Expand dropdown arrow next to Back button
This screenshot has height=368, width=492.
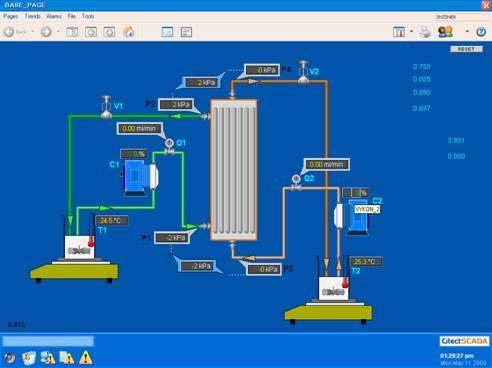pyautogui.click(x=33, y=32)
